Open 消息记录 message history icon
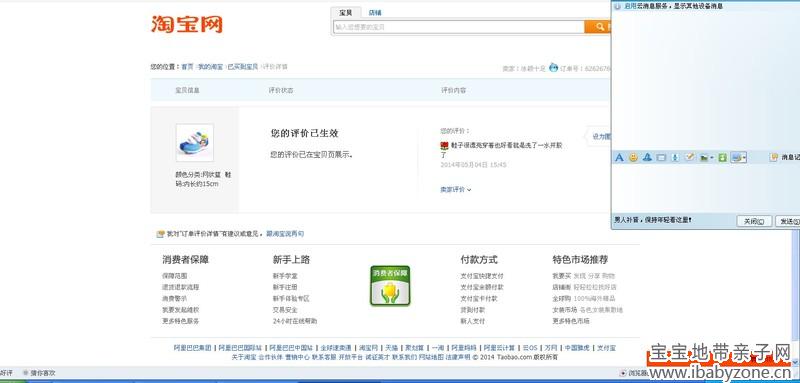The image size is (800, 383). (x=773, y=158)
